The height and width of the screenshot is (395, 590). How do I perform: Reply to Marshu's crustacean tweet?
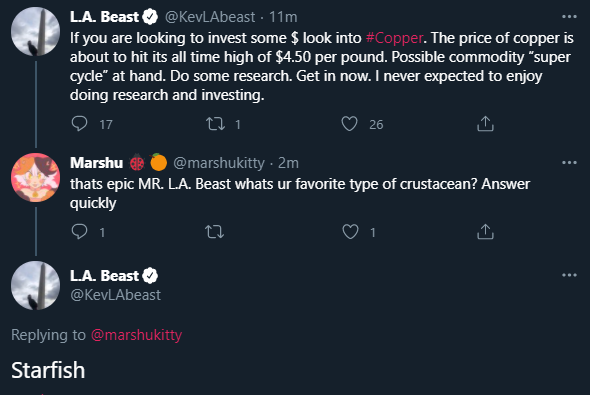point(79,231)
